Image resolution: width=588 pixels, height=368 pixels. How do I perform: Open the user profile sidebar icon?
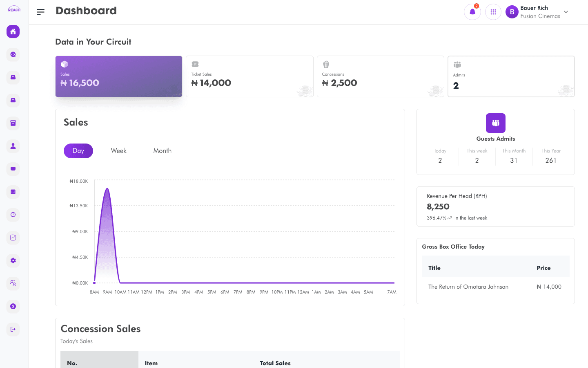pos(13,146)
